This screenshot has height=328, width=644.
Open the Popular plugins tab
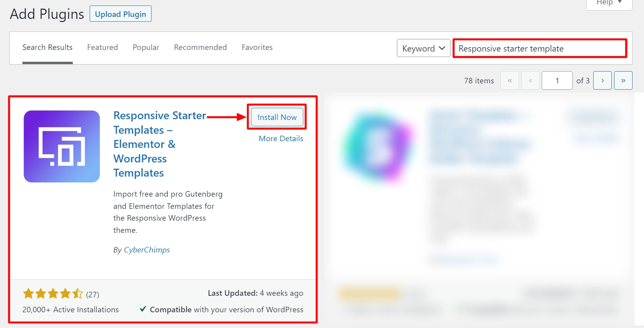(146, 47)
